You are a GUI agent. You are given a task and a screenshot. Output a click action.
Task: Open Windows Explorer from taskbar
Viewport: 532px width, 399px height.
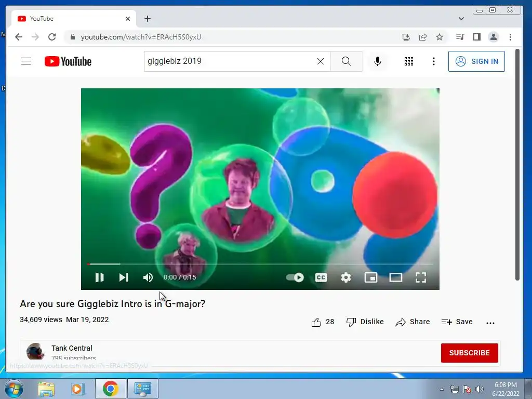(x=46, y=389)
